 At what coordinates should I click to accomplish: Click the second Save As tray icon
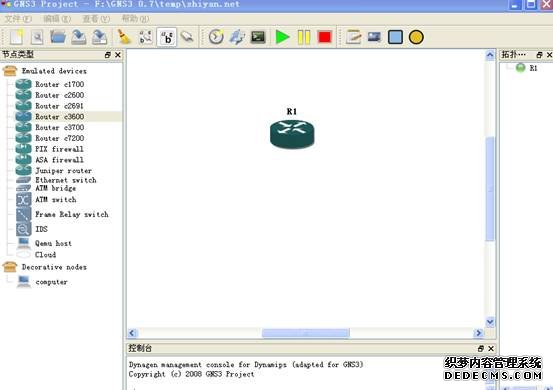coord(99,37)
